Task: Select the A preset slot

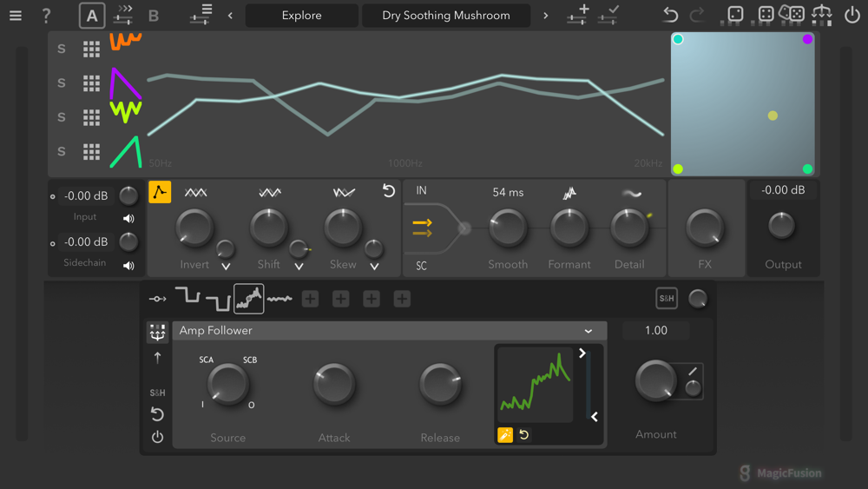Action: [x=92, y=16]
